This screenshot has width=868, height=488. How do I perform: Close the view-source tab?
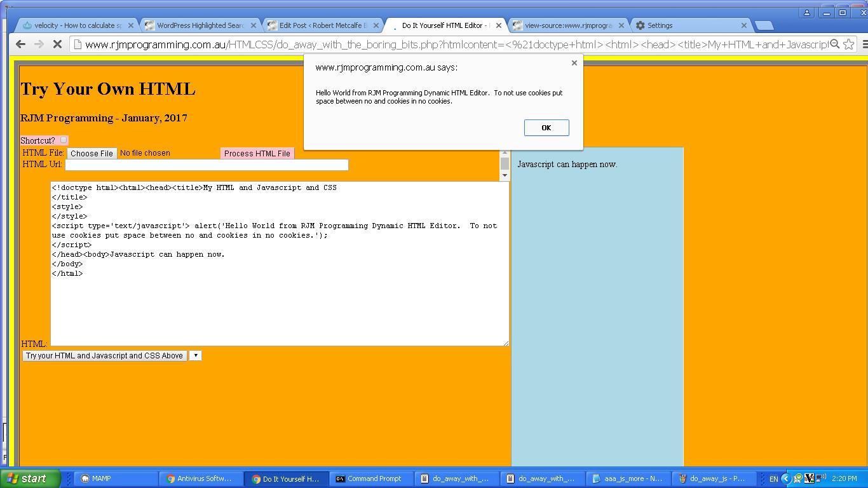tap(621, 25)
